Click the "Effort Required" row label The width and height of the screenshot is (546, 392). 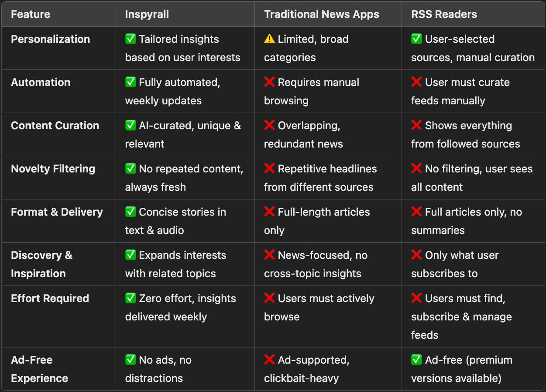tap(50, 298)
